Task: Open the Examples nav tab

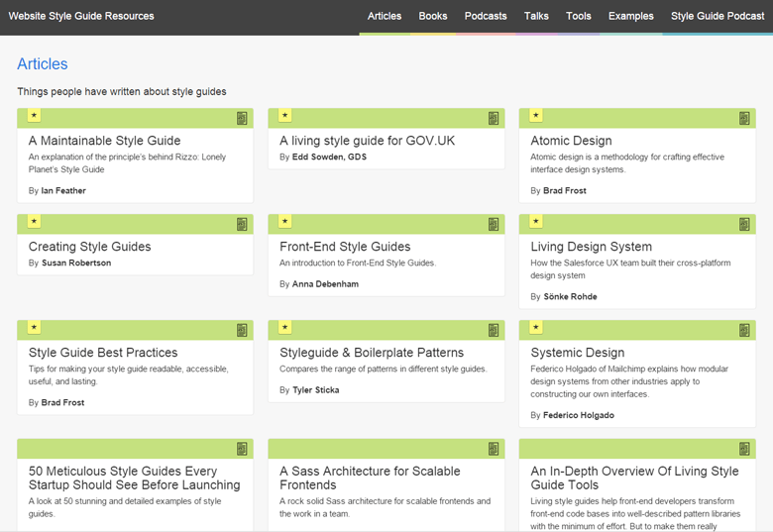Action: point(631,16)
